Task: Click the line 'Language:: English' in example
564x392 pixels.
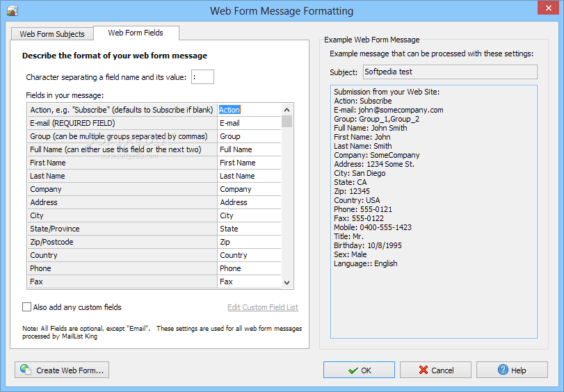Action: (365, 263)
